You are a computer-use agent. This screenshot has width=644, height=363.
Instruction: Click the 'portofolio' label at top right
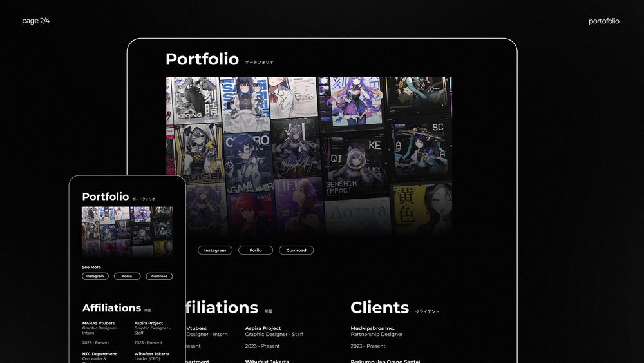click(604, 21)
